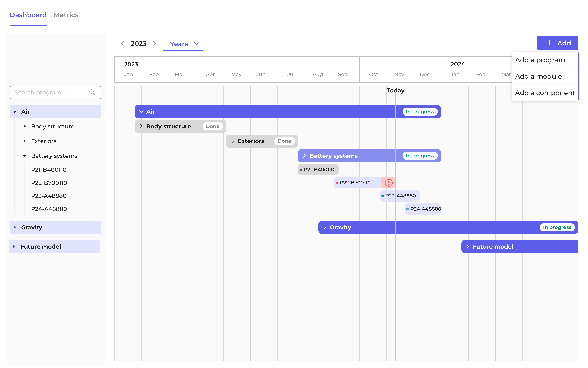Select P24-A48880 in sidebar tree

[x=49, y=209]
